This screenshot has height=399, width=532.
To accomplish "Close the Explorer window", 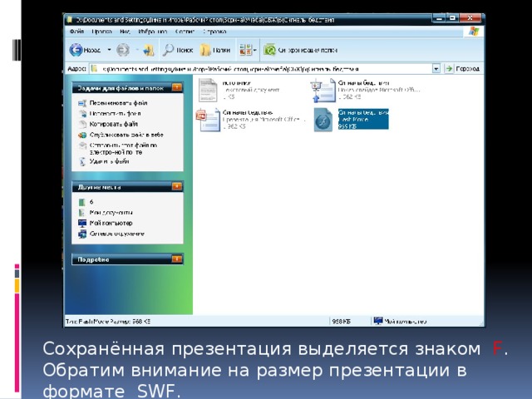I will 470,18.
